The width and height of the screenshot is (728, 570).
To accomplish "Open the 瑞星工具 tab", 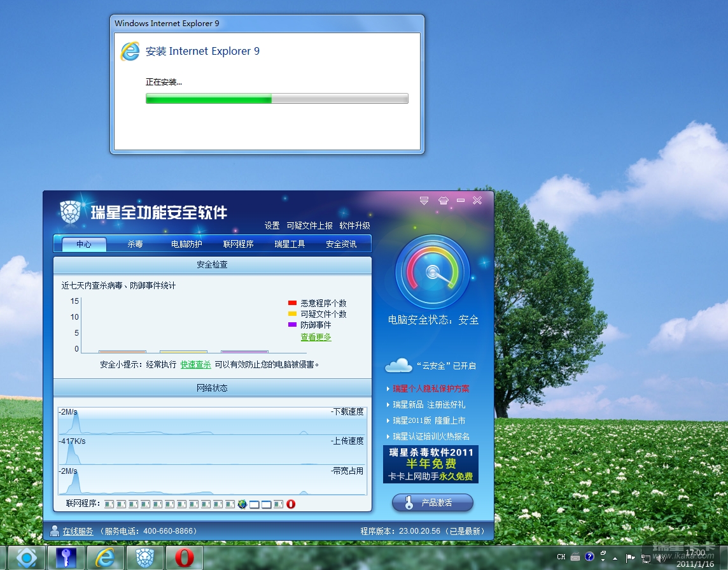I will coord(290,244).
